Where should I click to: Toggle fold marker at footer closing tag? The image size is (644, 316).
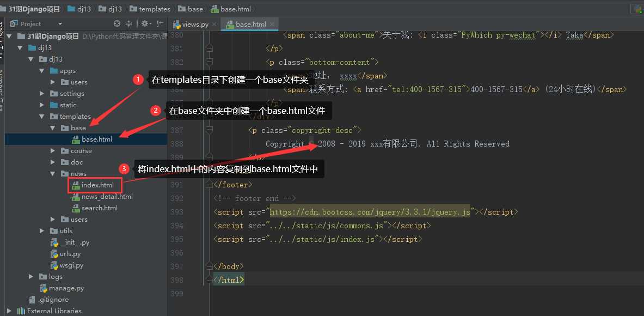[209, 185]
